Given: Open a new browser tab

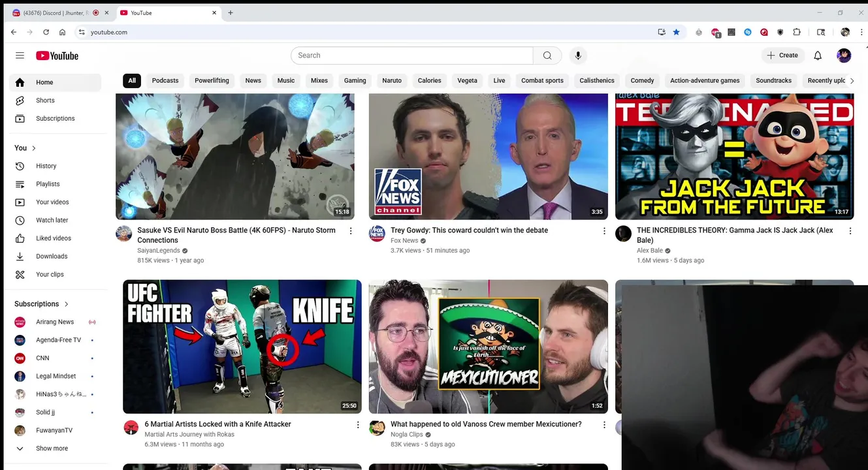Looking at the screenshot, I should [x=231, y=13].
